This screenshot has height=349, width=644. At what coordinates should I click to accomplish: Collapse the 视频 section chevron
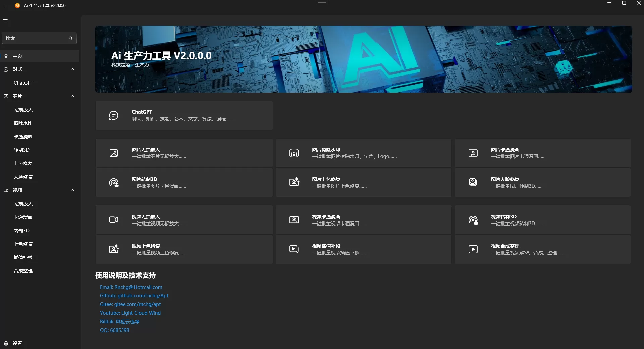pyautogui.click(x=72, y=190)
